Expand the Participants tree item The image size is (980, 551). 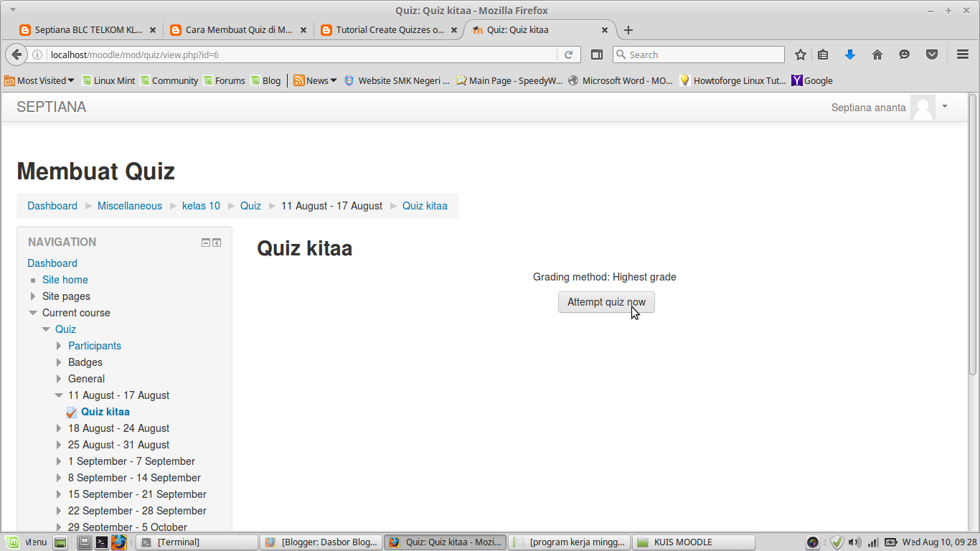(x=59, y=346)
